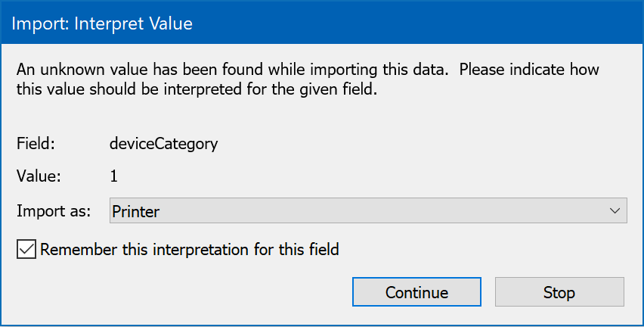
Task: Click the 'Field:' label
Action: pyautogui.click(x=36, y=143)
